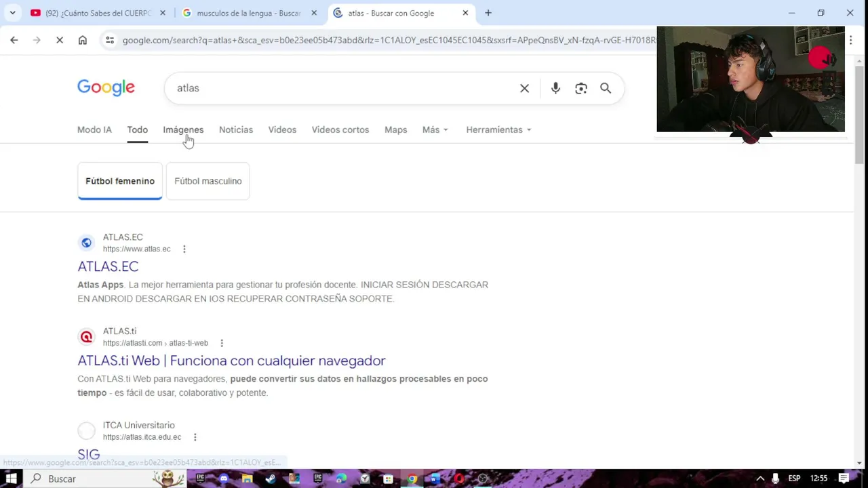Open more options for ATLAS.EC result
Screen dimensions: 868x488
click(184, 249)
